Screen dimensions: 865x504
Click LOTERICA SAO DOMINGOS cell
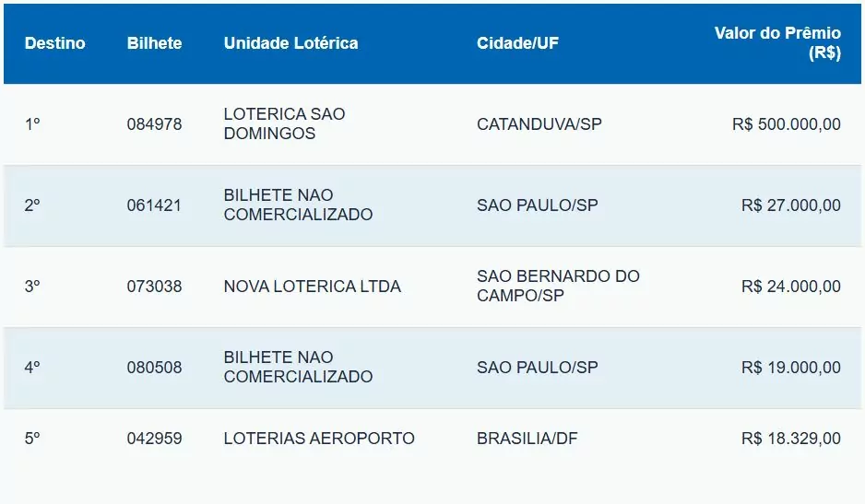tap(284, 124)
